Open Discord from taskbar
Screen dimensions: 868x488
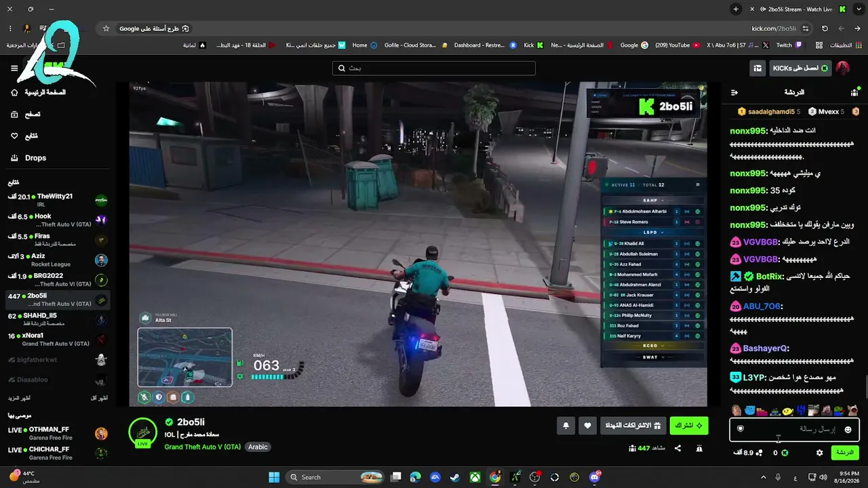pyautogui.click(x=595, y=477)
